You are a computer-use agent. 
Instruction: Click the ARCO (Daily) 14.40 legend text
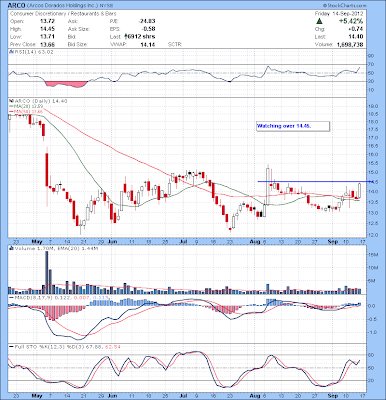[40, 101]
